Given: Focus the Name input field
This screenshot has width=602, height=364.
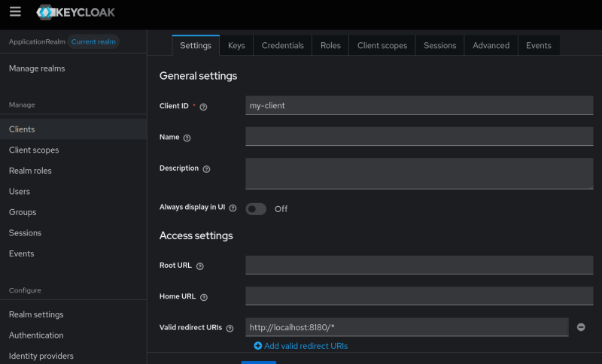Looking at the screenshot, I should [419, 137].
